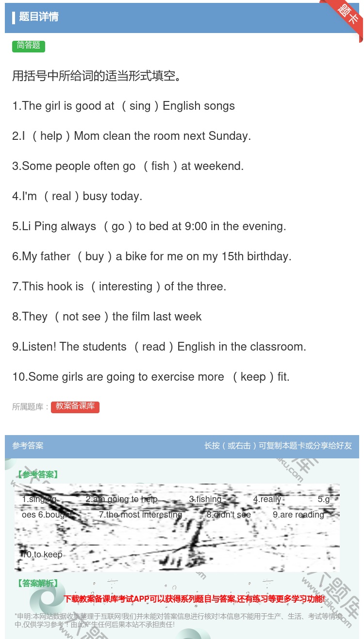364x639 pixels.
Task: Click the 【答案解析】 label
Action: [x=37, y=584]
